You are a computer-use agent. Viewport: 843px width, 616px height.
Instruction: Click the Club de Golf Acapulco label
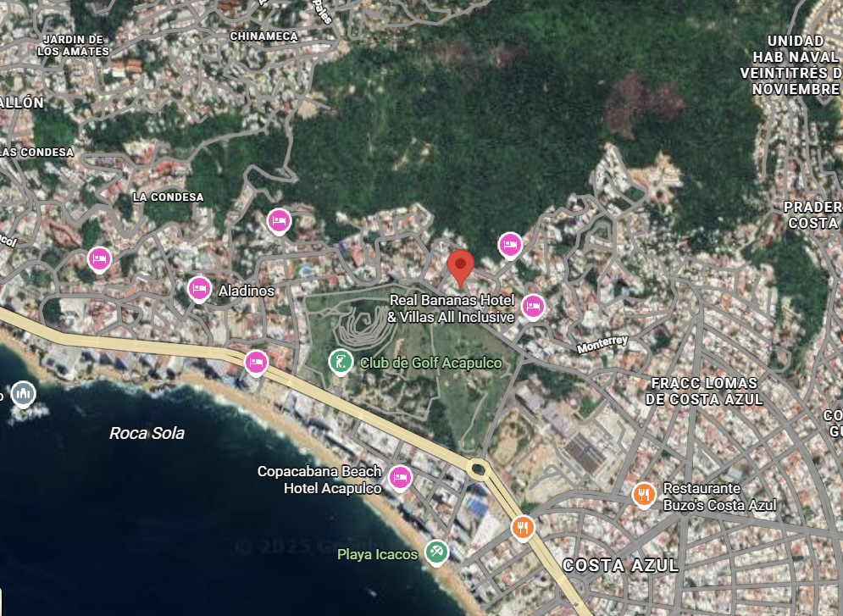[x=430, y=363]
